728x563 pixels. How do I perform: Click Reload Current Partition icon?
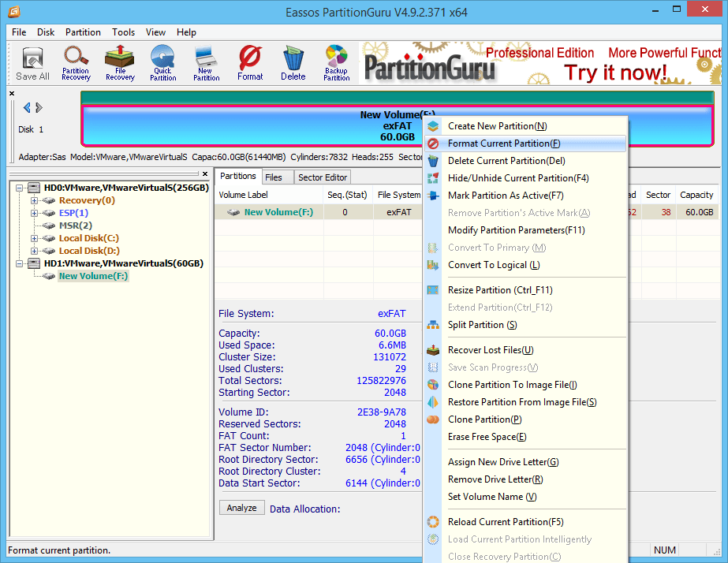433,522
